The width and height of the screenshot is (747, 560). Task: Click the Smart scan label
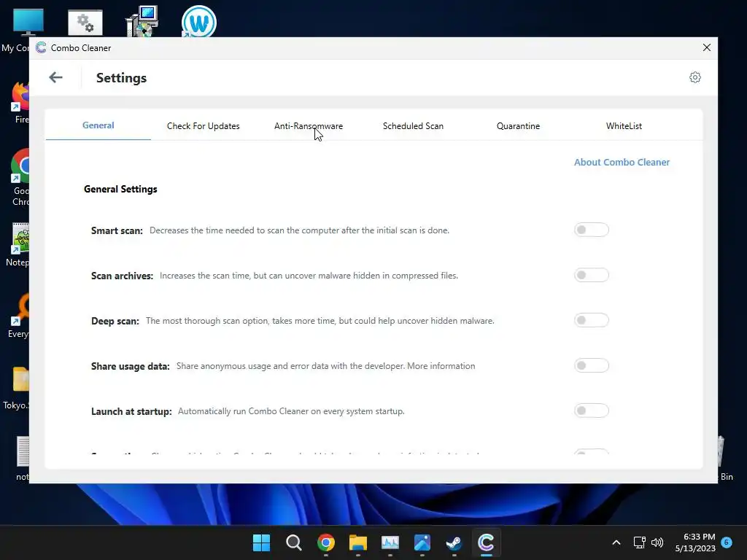click(x=117, y=231)
